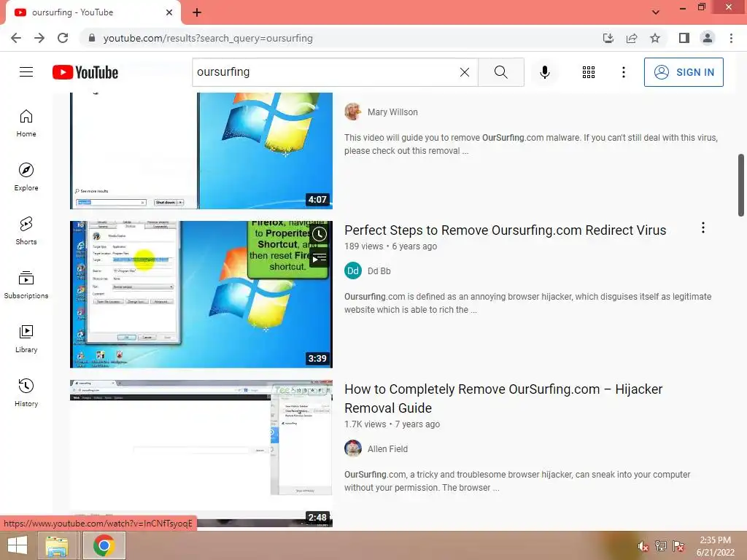Share this page from address bar
This screenshot has width=747, height=560.
click(x=632, y=38)
